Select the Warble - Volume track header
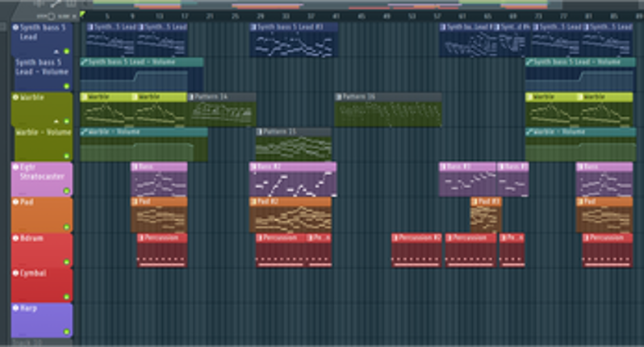This screenshot has width=644, height=347. 44,144
